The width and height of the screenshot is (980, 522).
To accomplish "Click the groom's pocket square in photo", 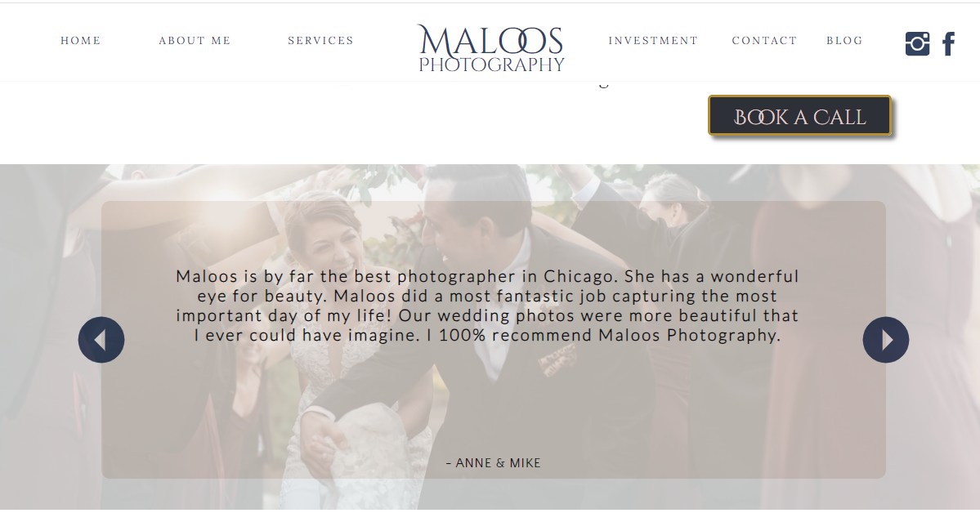I will tap(557, 361).
